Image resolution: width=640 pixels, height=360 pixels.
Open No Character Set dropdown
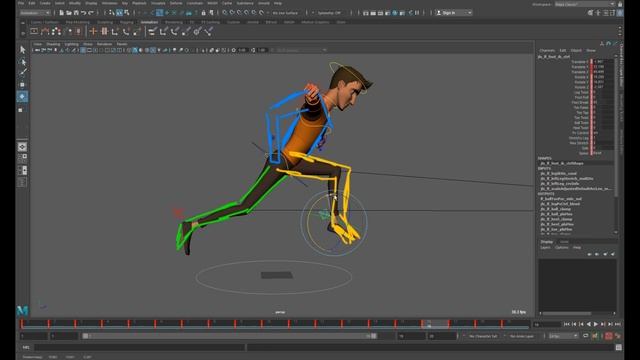(483, 336)
